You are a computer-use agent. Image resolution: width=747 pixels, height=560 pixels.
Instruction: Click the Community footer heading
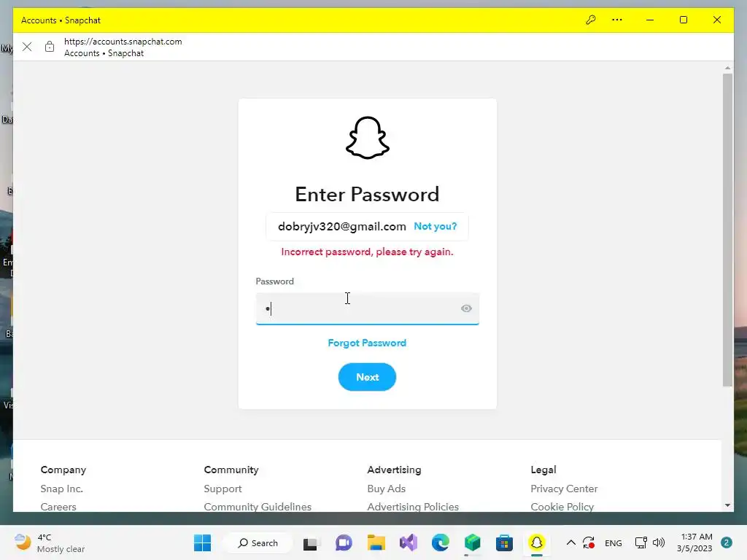coord(231,470)
